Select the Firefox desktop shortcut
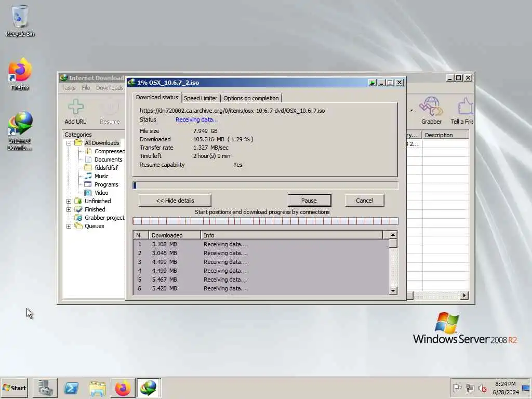Screen dimensions: 532x399 click(x=20, y=74)
